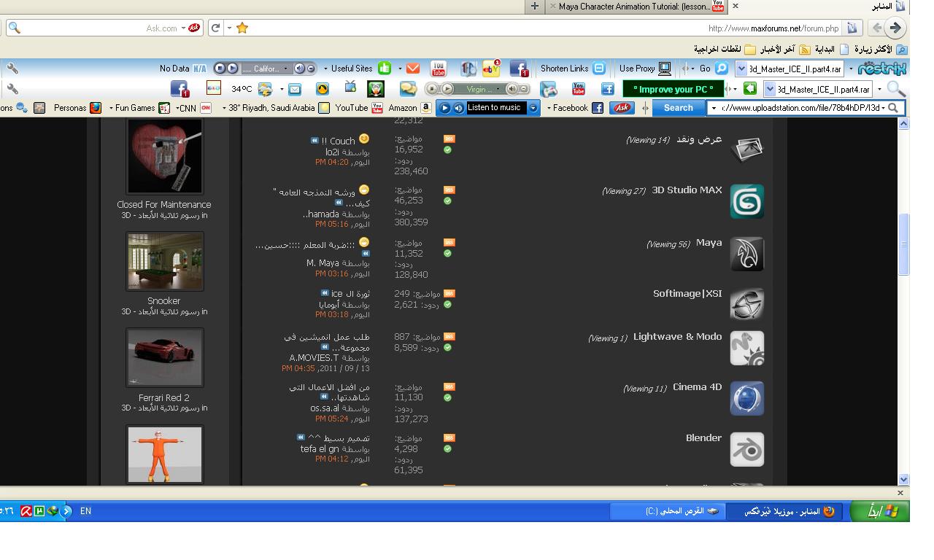Screen dimensions: 934x560
Task: Open the Cinema 4D forum icon
Action: [746, 399]
